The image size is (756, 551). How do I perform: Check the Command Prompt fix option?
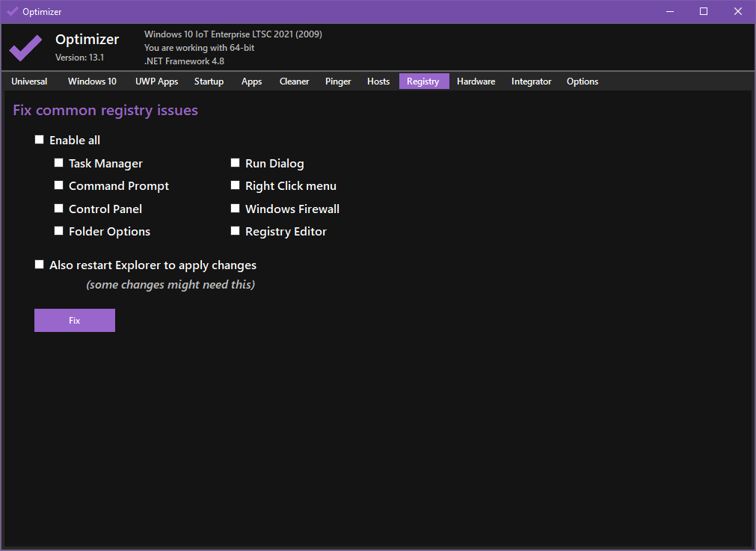tap(59, 185)
